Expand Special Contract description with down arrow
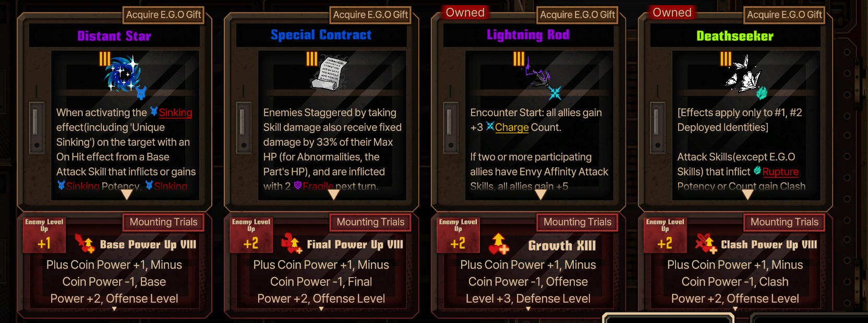The image size is (868, 323). pyautogui.click(x=334, y=195)
